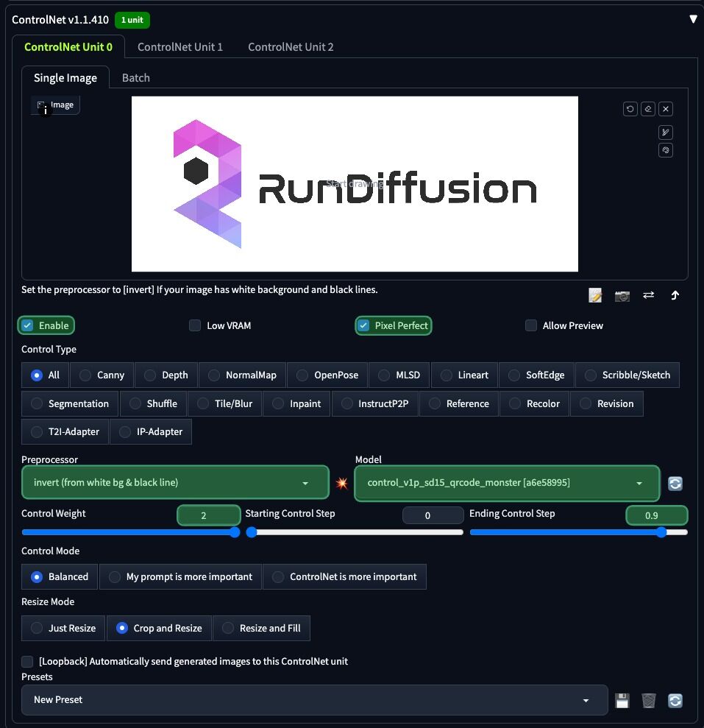Viewport: 704px width, 728px height.
Task: Click the notepad open-new-canvas icon
Action: [x=595, y=295]
